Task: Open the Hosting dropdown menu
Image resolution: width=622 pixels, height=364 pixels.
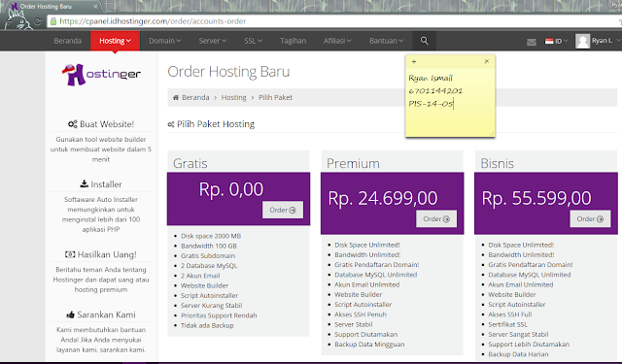Action: (x=115, y=41)
